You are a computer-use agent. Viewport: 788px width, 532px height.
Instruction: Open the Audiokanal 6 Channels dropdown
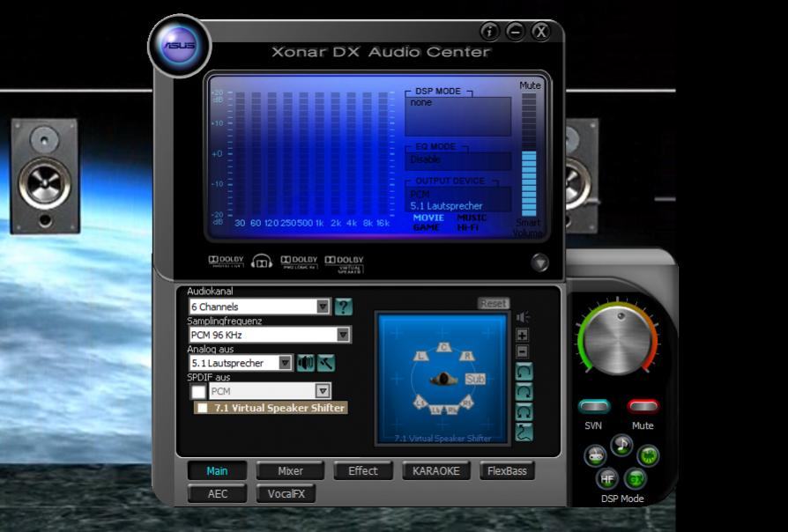259,307
